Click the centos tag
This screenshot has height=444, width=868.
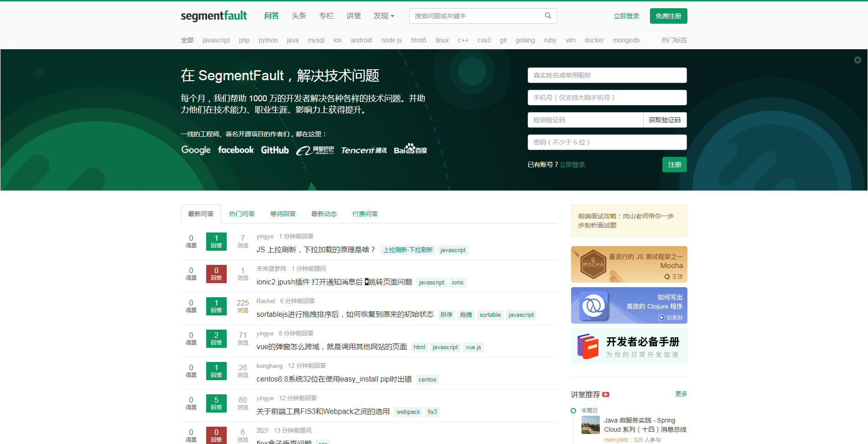click(427, 380)
